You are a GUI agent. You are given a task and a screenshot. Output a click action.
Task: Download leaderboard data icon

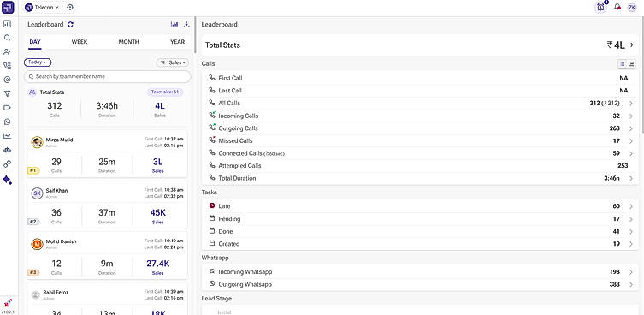tap(186, 25)
